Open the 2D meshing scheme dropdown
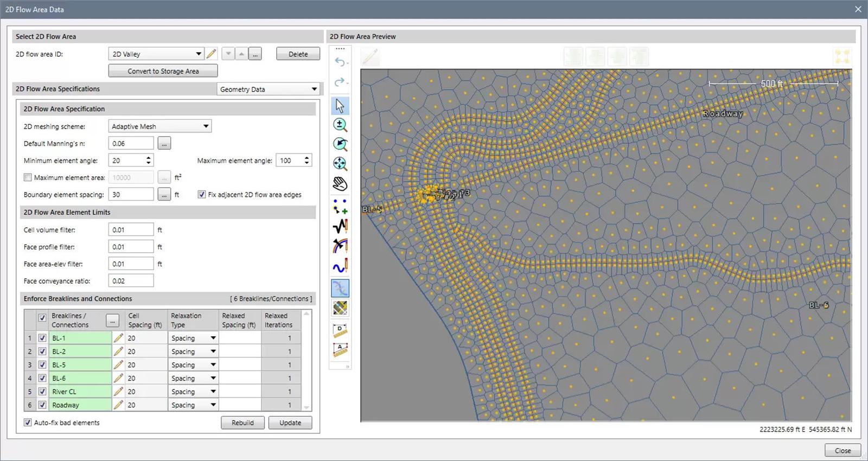 [x=206, y=126]
